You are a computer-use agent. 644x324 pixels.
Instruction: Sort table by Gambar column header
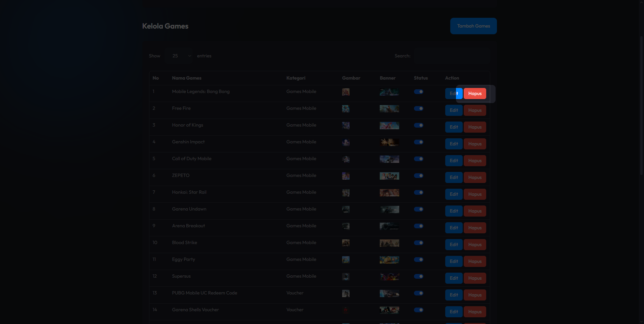tap(351, 78)
